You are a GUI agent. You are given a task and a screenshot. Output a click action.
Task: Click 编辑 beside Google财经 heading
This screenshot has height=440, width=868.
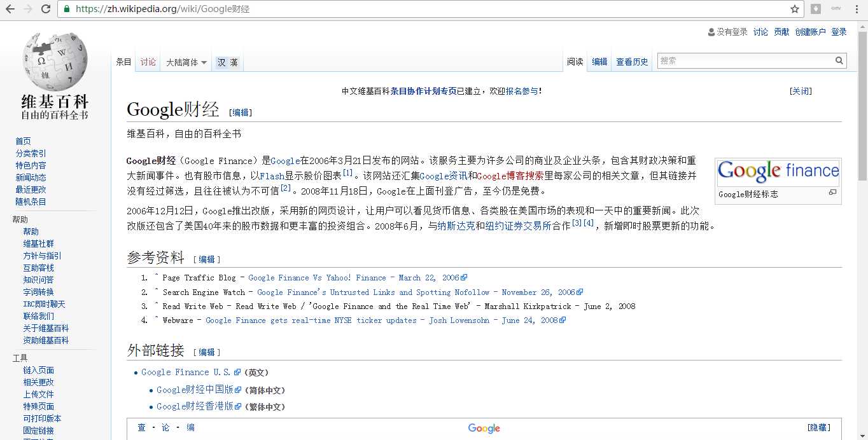241,113
